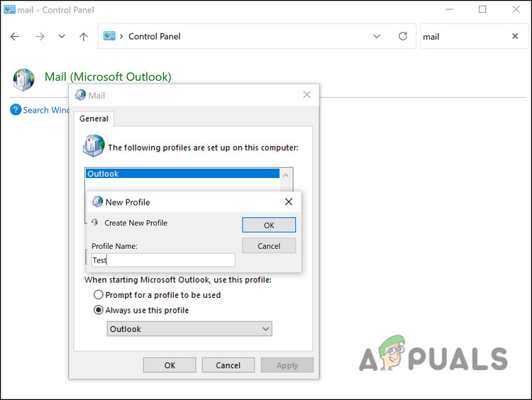
Task: Click New Profile title bar icon
Action: coord(97,201)
